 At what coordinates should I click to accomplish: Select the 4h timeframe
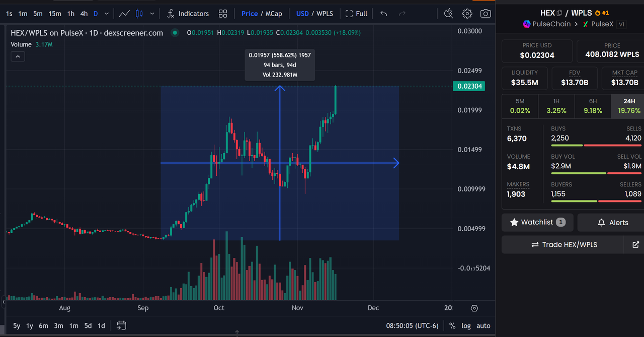tap(84, 14)
